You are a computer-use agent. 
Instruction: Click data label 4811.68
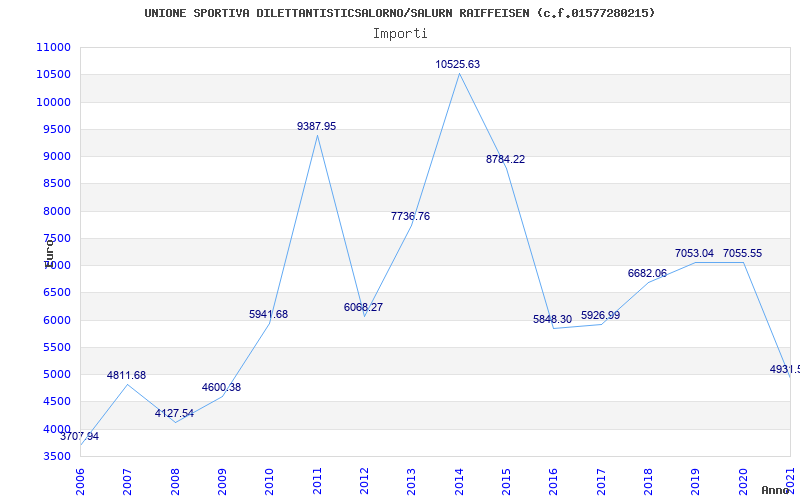(x=127, y=376)
